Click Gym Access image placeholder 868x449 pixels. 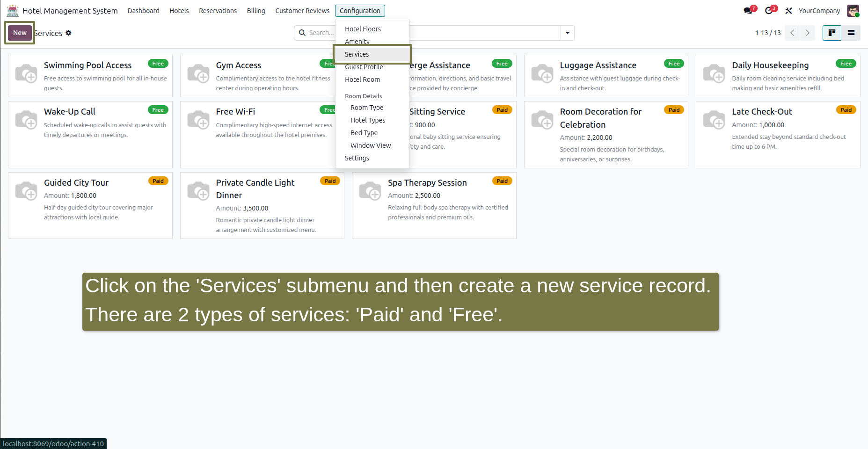[x=198, y=73]
